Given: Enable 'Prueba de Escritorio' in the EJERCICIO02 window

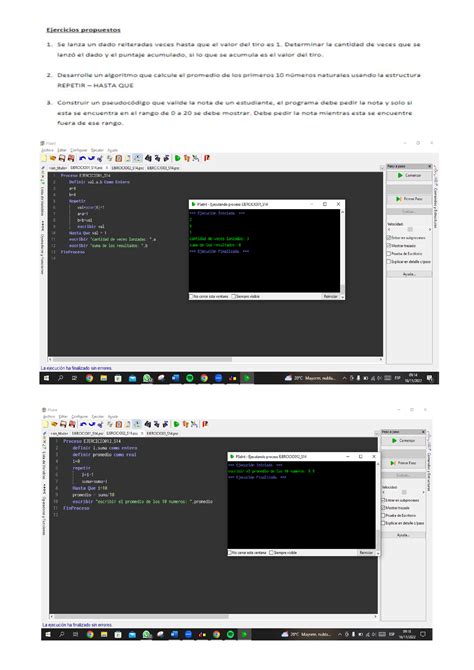Looking at the screenshot, I should [x=398, y=515].
